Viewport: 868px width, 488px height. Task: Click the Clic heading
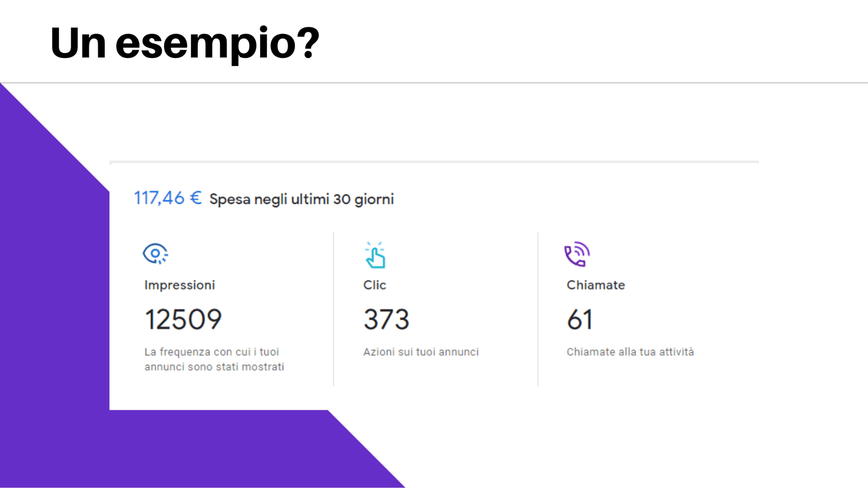pyautogui.click(x=374, y=285)
